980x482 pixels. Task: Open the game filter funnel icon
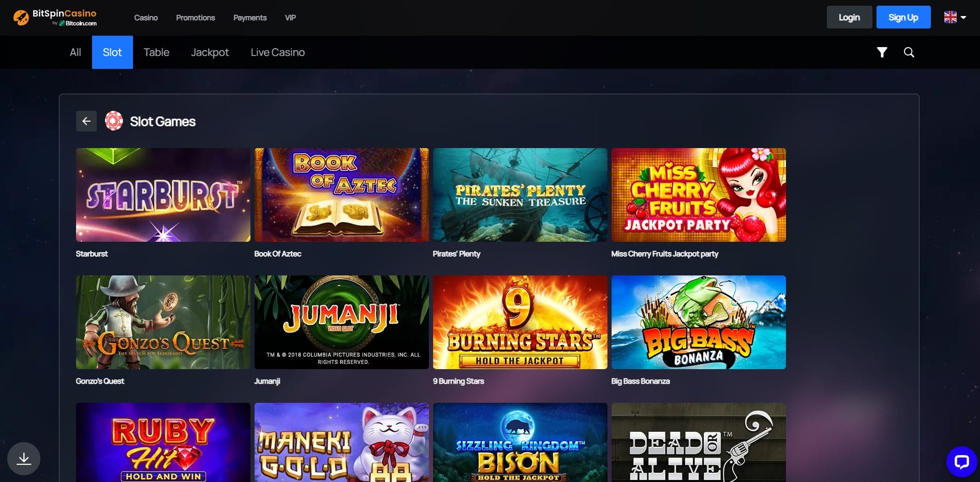[882, 52]
